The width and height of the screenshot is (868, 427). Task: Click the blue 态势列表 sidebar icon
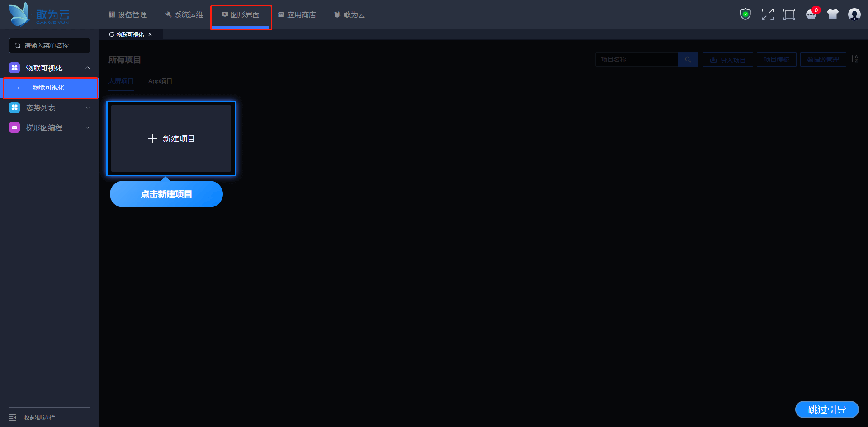pos(14,108)
